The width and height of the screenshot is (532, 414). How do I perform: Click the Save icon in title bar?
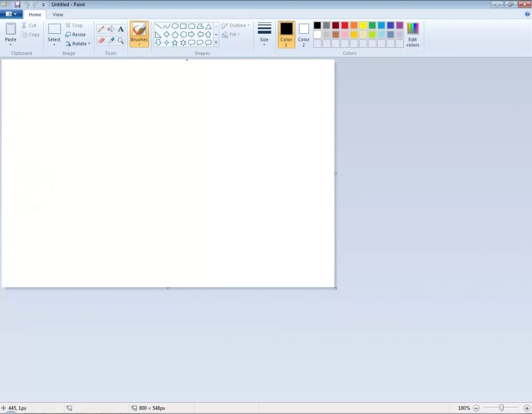click(17, 4)
